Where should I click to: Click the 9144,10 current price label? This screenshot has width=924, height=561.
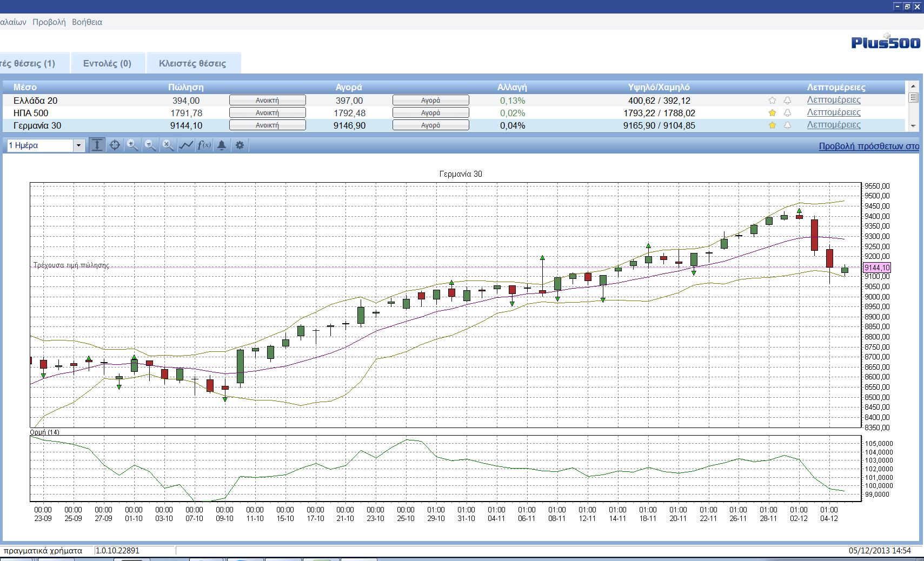[876, 268]
